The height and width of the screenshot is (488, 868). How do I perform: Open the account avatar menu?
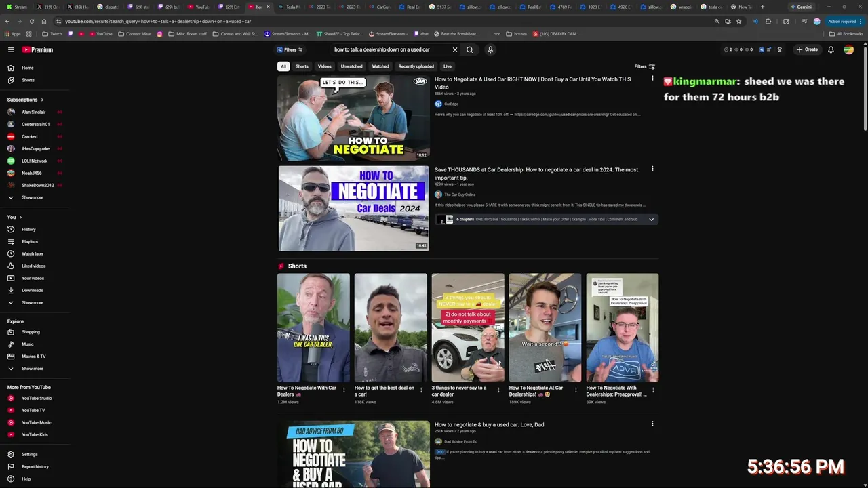pyautogui.click(x=848, y=49)
